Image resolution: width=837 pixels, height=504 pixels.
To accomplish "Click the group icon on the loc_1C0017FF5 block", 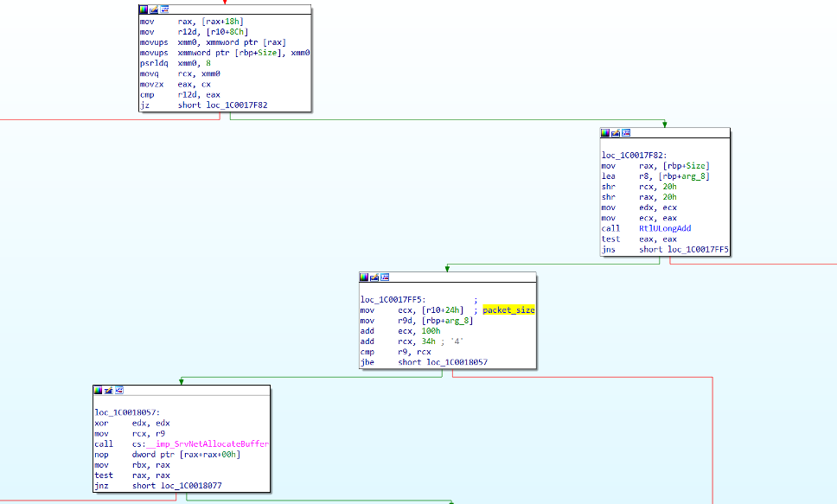I will coord(386,277).
